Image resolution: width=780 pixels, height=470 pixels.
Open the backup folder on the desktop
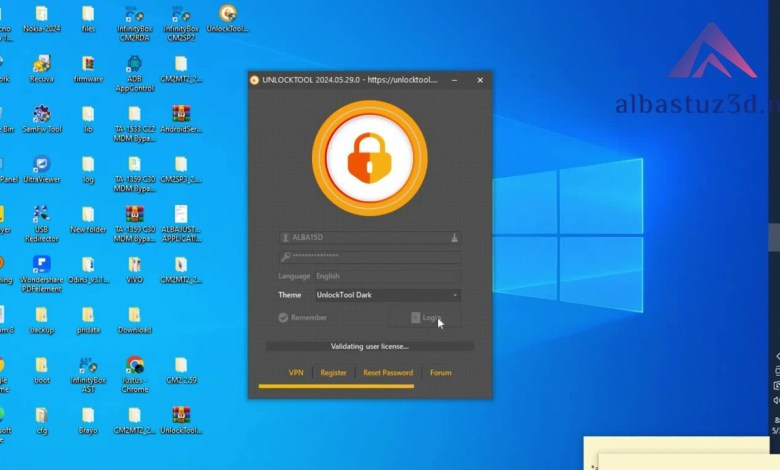42,320
